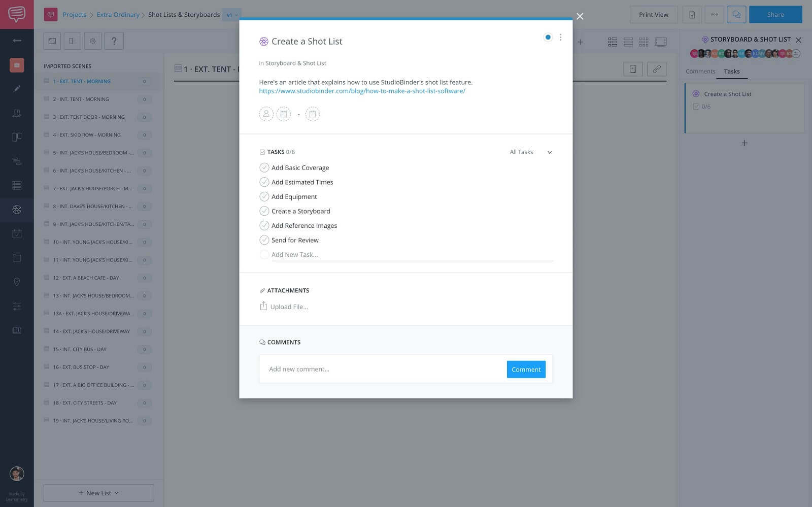This screenshot has width=812, height=507.
Task: Assign a member with the person icon
Action: point(266,114)
